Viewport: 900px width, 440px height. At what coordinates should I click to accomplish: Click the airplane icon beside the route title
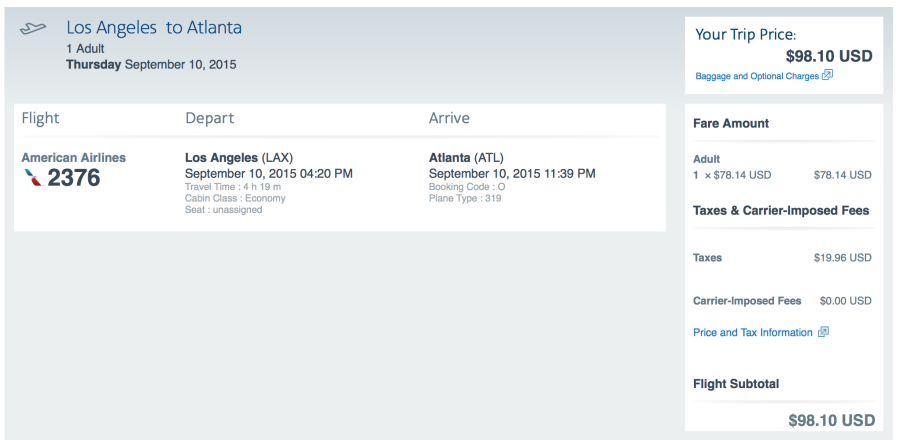pyautogui.click(x=33, y=29)
